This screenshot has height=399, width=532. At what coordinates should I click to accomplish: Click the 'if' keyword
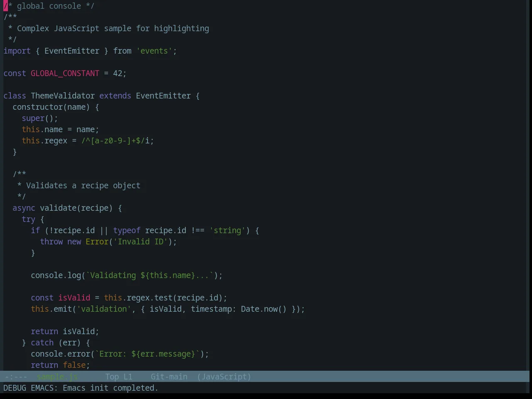[x=35, y=230]
